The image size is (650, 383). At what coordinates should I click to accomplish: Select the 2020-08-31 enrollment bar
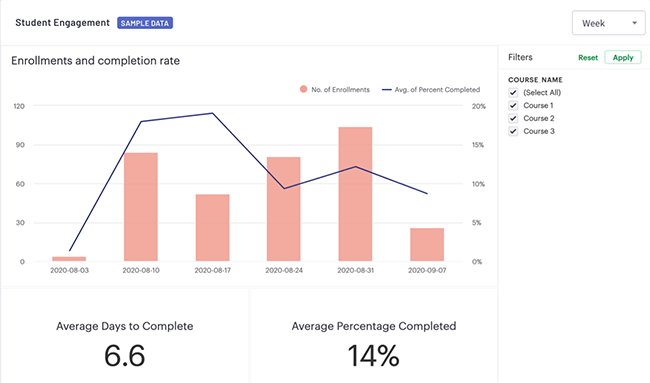pos(355,194)
